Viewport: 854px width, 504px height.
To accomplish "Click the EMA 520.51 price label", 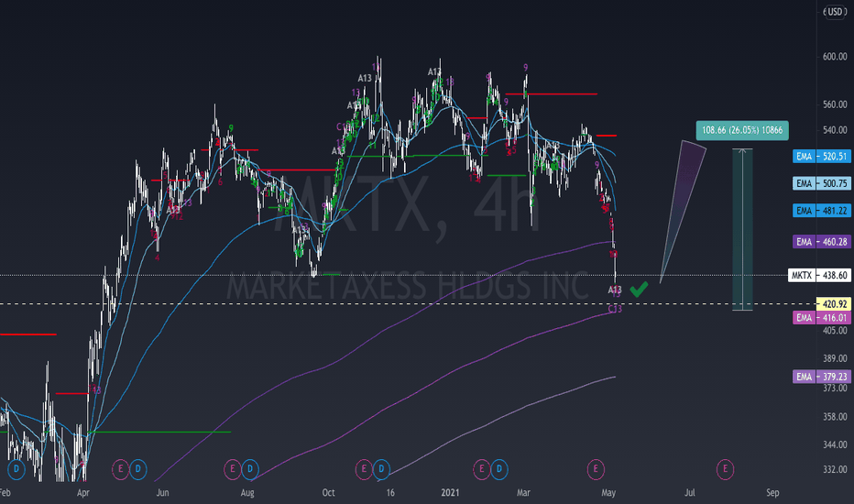I will 821,157.
